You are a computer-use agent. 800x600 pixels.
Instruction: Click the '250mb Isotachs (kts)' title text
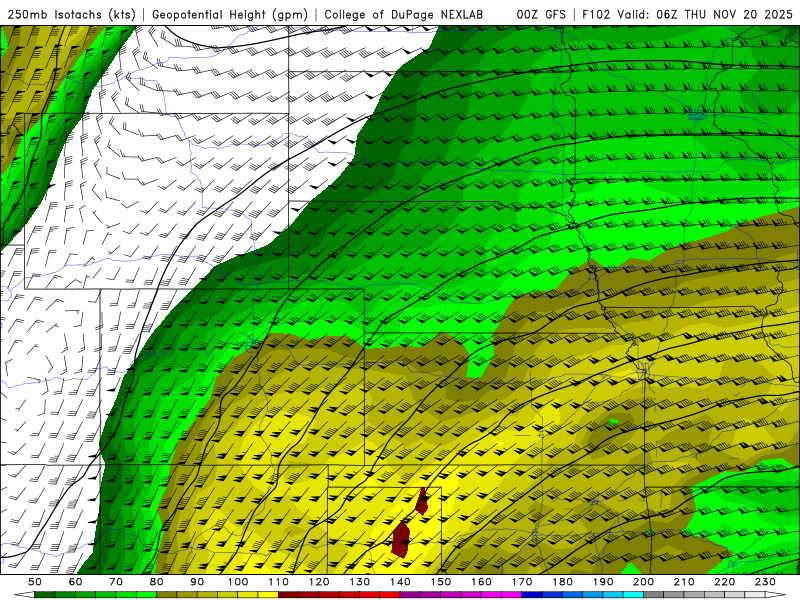pyautogui.click(x=71, y=14)
